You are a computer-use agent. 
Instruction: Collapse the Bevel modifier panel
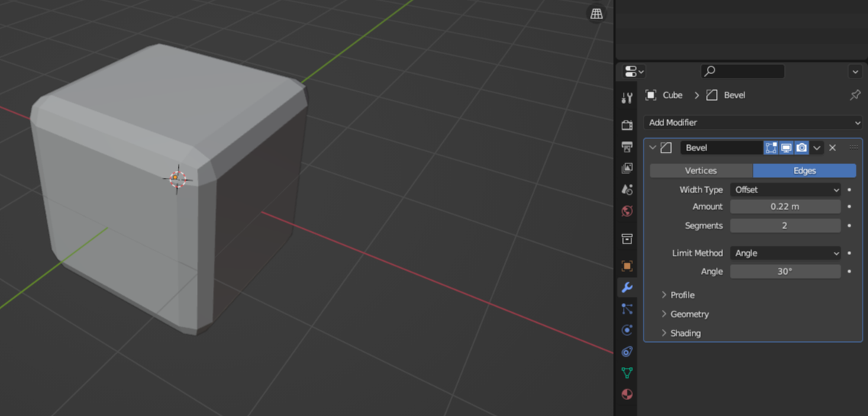(x=652, y=148)
